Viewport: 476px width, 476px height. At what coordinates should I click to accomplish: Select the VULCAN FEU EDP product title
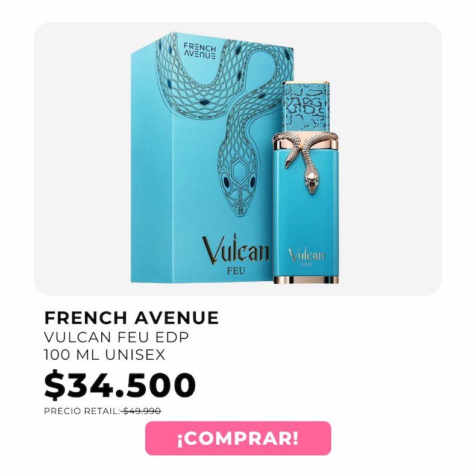[116, 337]
